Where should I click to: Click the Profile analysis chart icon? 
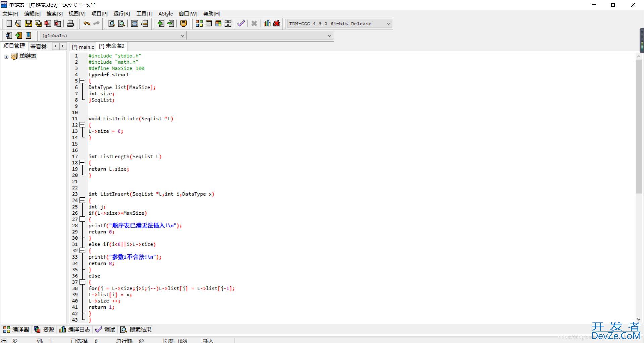[x=267, y=23]
